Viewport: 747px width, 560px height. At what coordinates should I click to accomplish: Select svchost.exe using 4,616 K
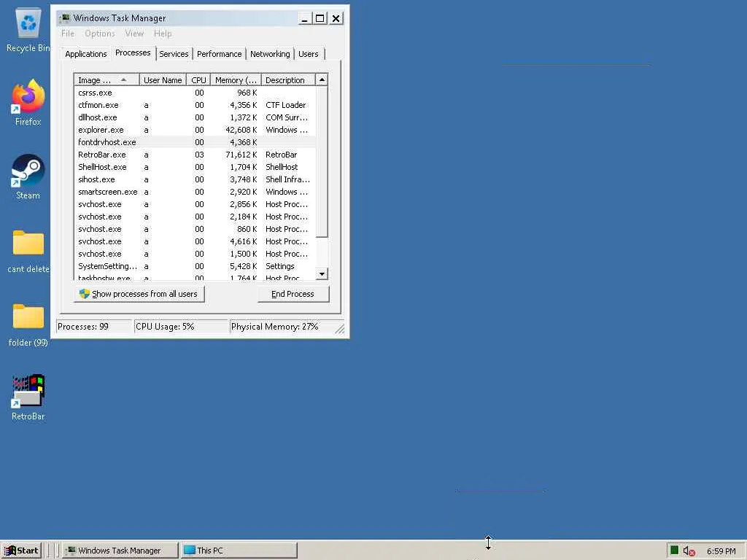point(195,241)
